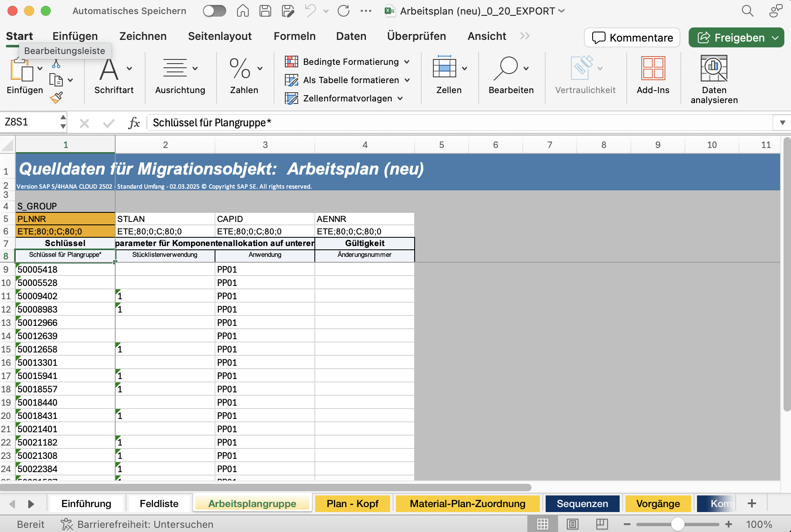The width and height of the screenshot is (791, 532).
Task: Select the Format Painter brush icon
Action: click(56, 97)
